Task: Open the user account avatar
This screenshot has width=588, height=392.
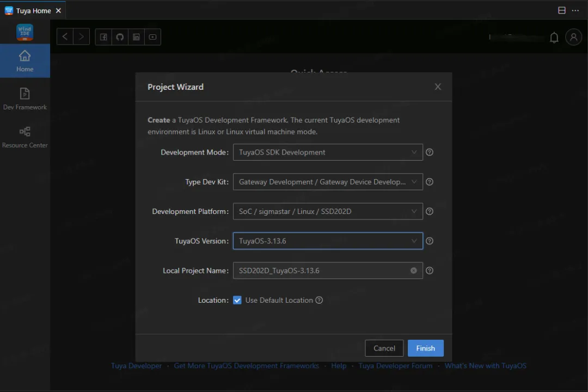Action: click(x=573, y=37)
